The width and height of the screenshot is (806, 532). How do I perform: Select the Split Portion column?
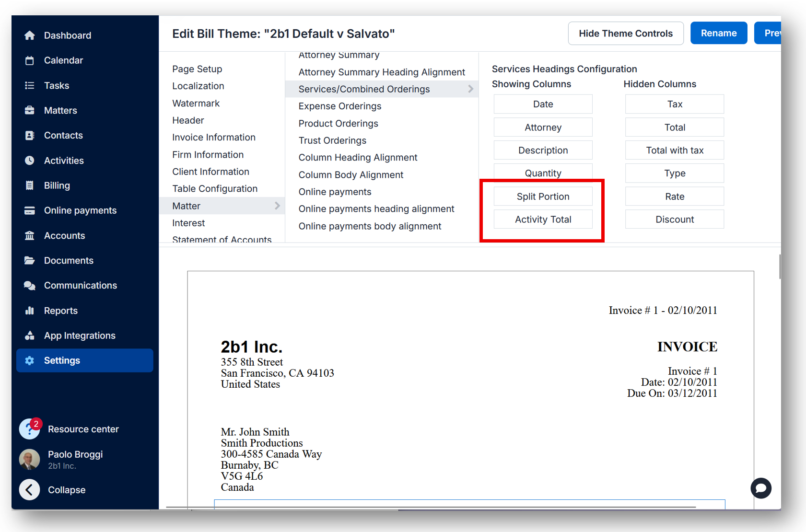(x=543, y=197)
